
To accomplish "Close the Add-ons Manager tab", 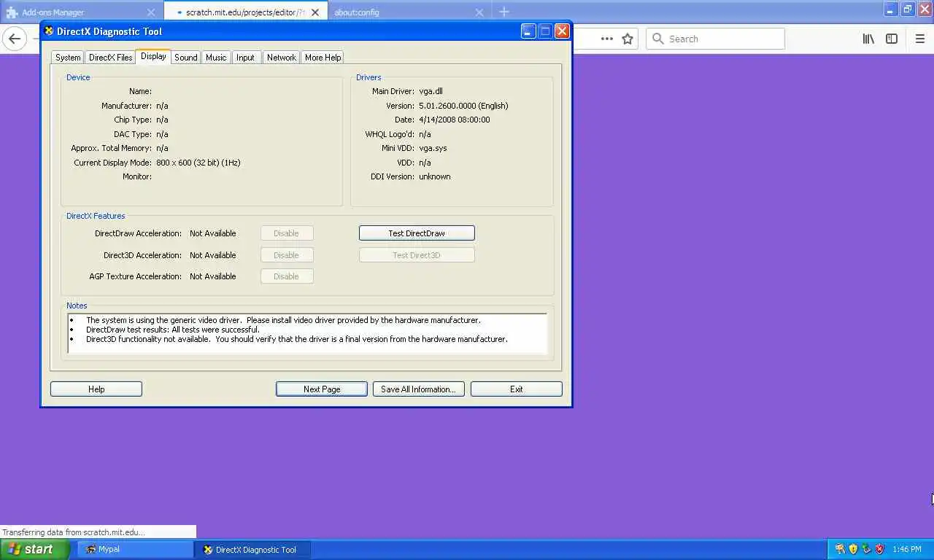I will click(151, 12).
